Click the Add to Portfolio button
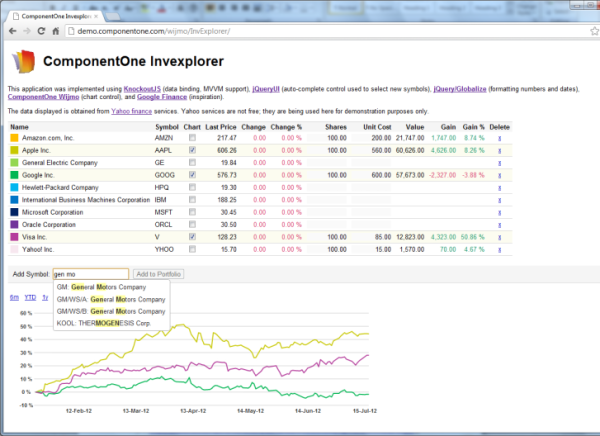The image size is (600, 436). 157,273
